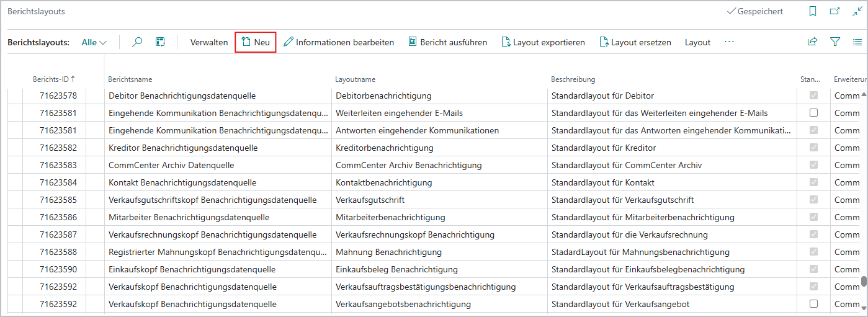Expand the Alle view dropdown
Screen dimensions: 868x317
click(94, 42)
